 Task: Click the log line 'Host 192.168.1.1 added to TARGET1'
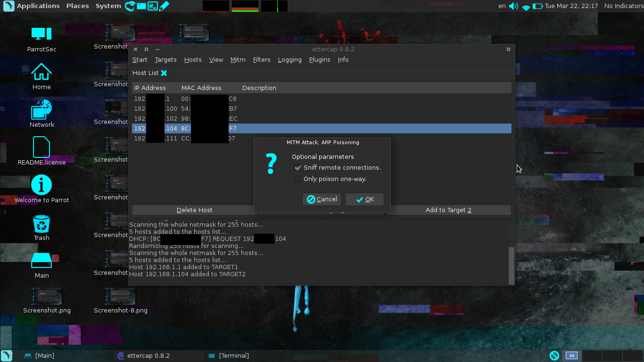click(x=183, y=267)
